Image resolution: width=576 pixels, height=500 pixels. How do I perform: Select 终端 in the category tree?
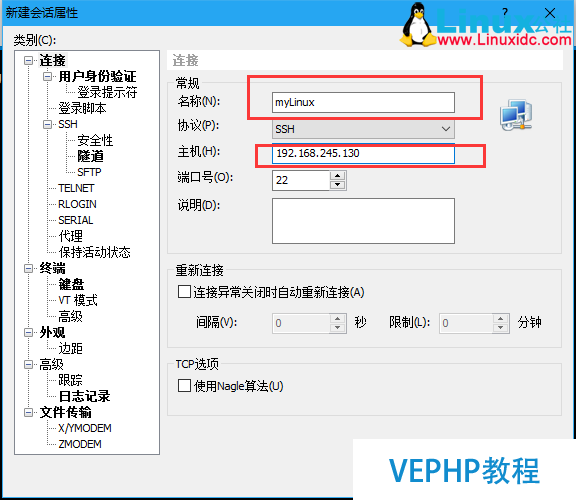[x=52, y=269]
